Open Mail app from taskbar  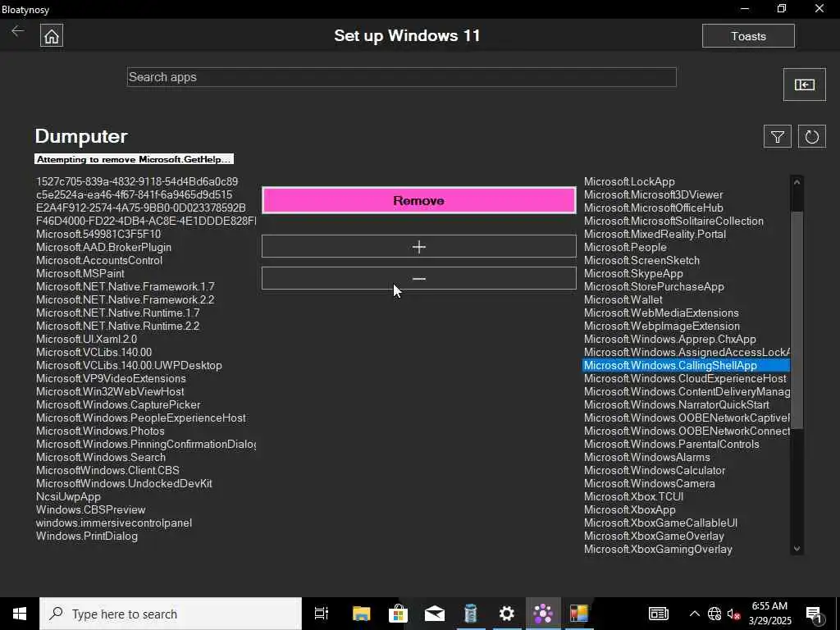tap(435, 614)
